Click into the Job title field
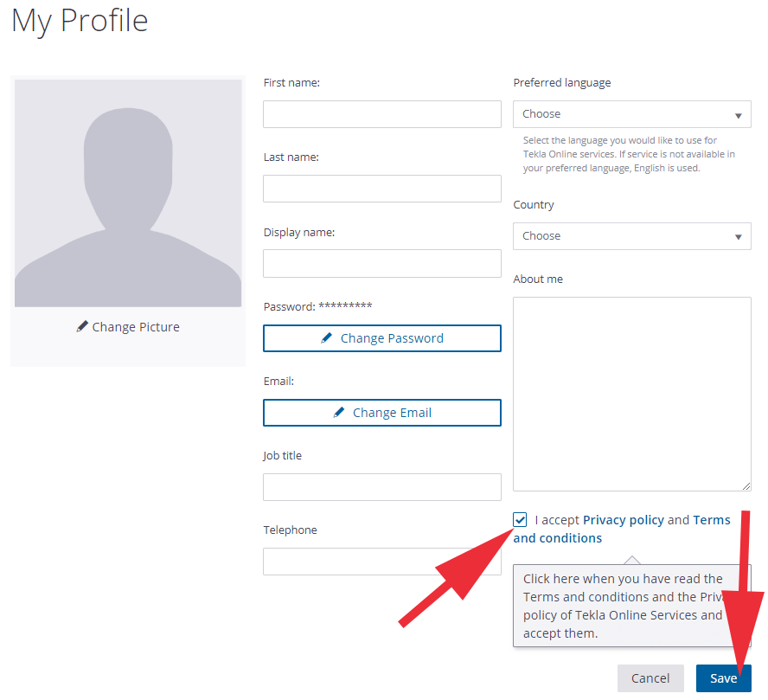The image size is (768, 700). click(382, 487)
